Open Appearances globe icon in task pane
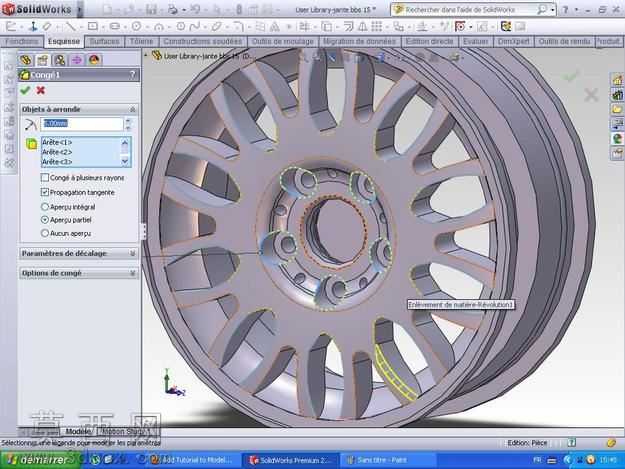This screenshot has height=469, width=625. click(617, 139)
